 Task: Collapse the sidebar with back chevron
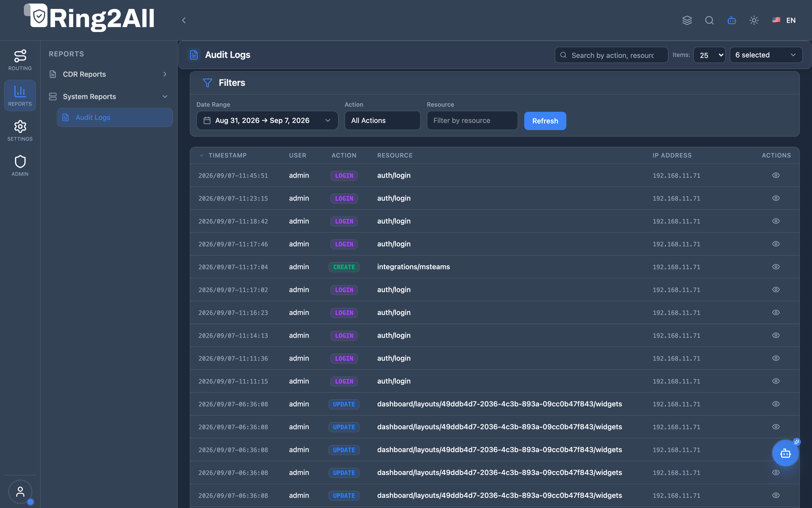tap(183, 20)
